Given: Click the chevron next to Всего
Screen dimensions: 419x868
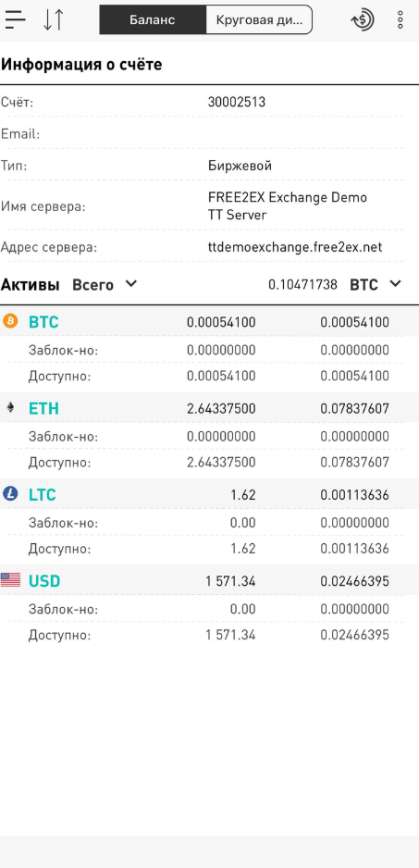Looking at the screenshot, I should pyautogui.click(x=130, y=284).
